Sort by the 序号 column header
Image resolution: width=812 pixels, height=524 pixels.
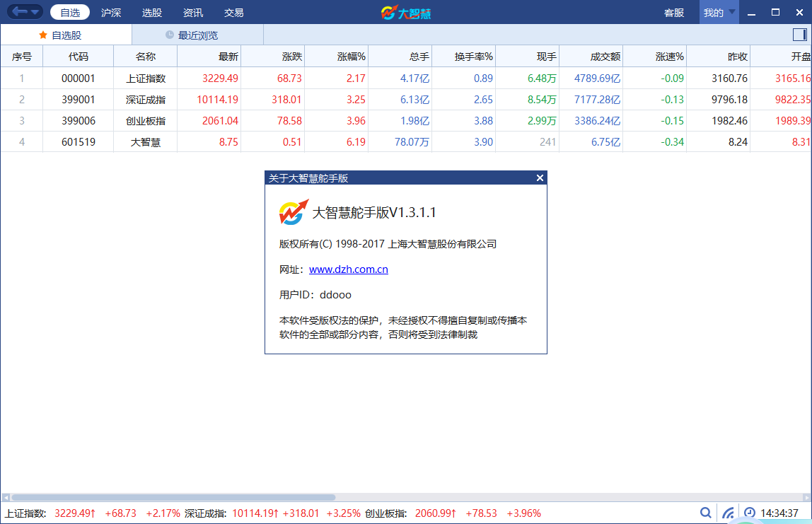coord(22,57)
